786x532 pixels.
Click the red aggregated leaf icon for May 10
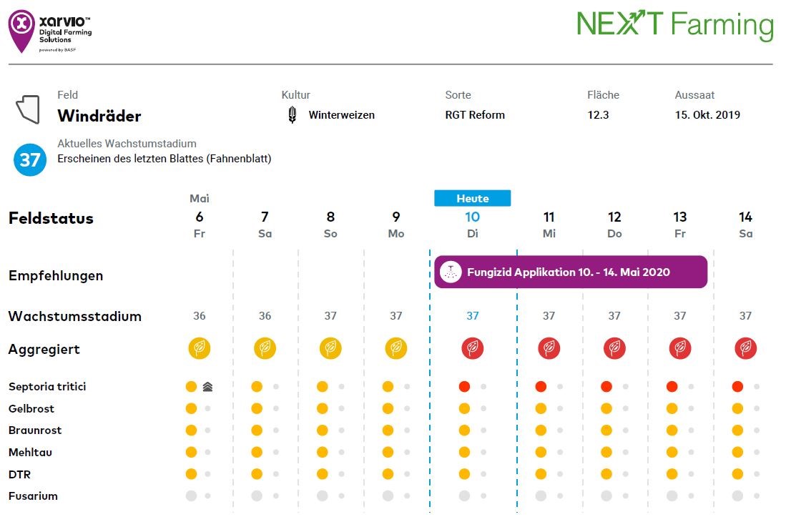coord(472,348)
